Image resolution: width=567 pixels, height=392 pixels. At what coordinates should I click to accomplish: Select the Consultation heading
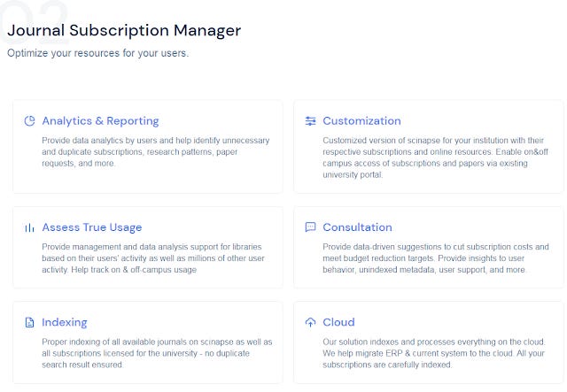pyautogui.click(x=357, y=227)
